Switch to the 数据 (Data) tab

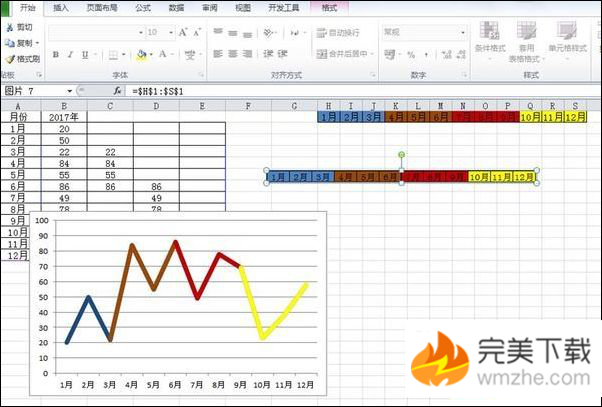point(176,8)
